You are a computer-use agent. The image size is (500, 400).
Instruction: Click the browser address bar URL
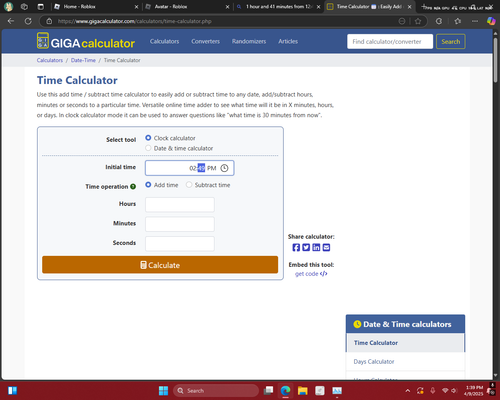pos(135,21)
